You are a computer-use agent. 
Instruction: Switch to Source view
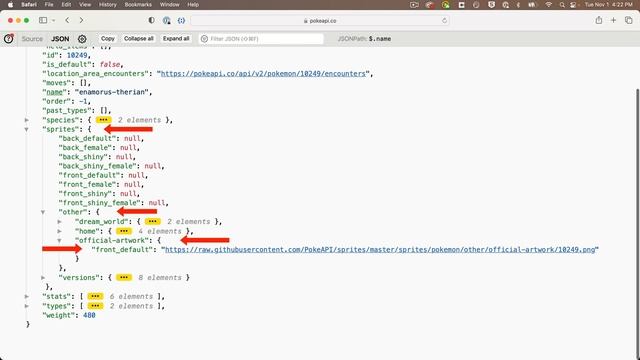click(x=32, y=39)
